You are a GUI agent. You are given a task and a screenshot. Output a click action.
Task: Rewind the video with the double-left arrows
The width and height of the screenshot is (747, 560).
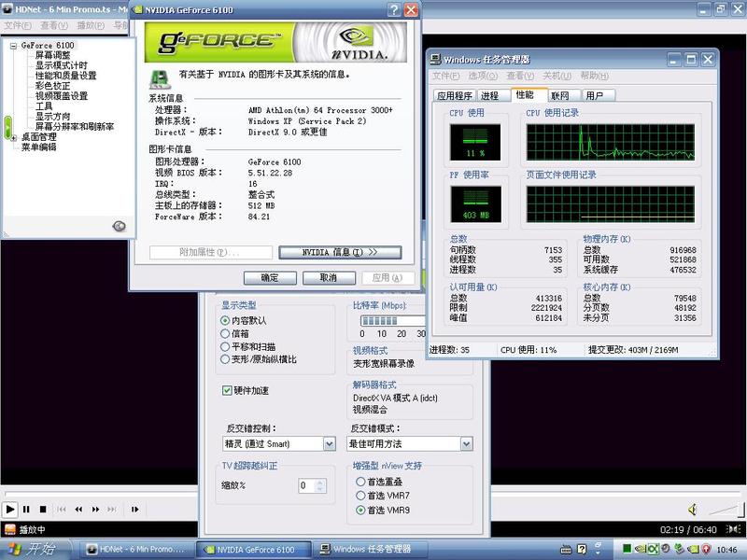(78, 510)
